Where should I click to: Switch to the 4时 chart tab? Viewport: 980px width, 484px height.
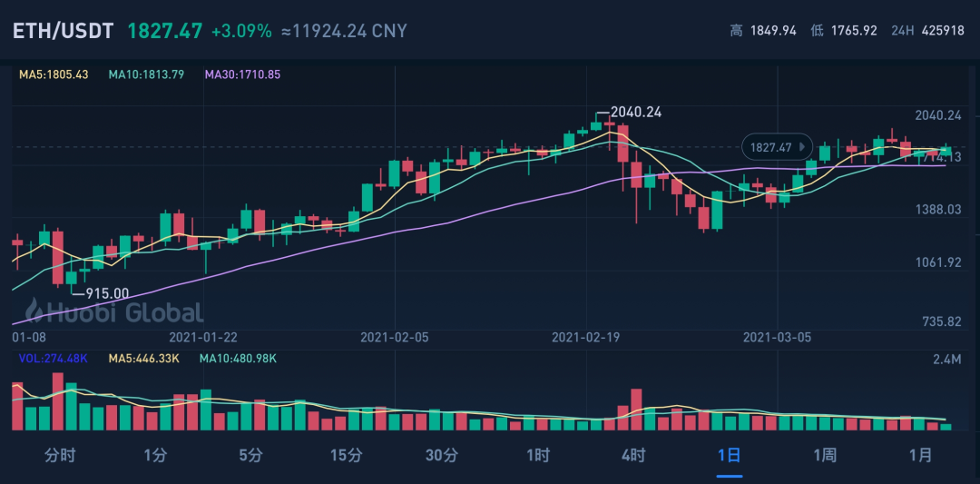point(633,455)
